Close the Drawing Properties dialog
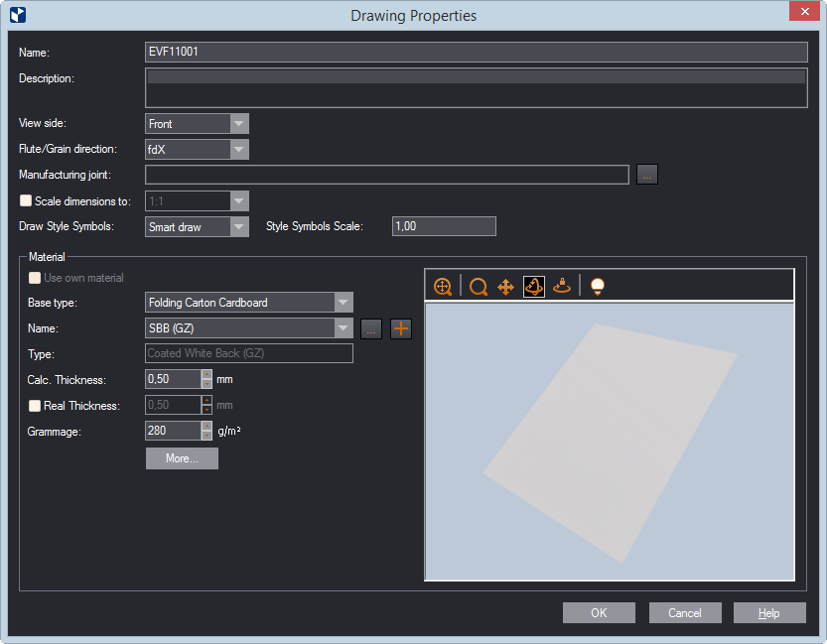This screenshot has height=644, width=827. (x=804, y=11)
